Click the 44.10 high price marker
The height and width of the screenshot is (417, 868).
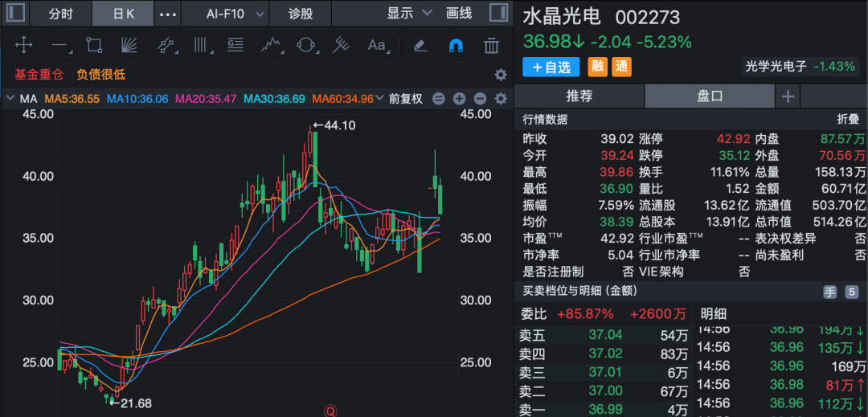(334, 126)
